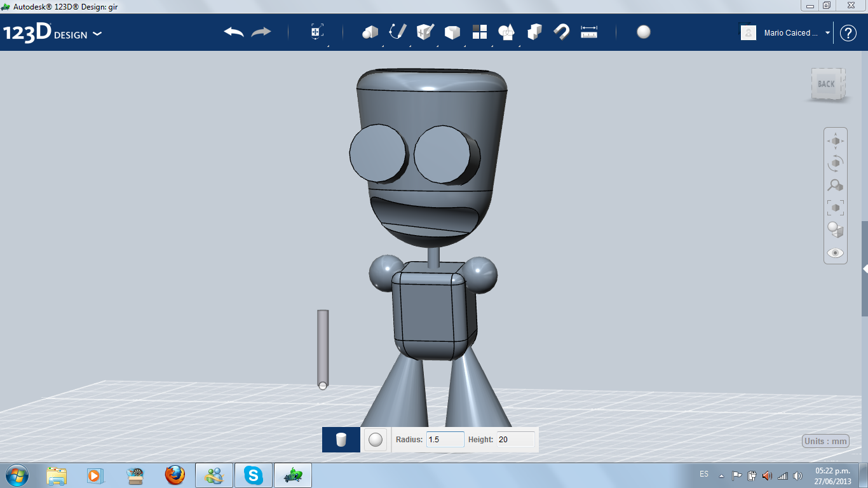The image size is (868, 488).
Task: Open the Grouping tool menu
Action: (x=506, y=32)
